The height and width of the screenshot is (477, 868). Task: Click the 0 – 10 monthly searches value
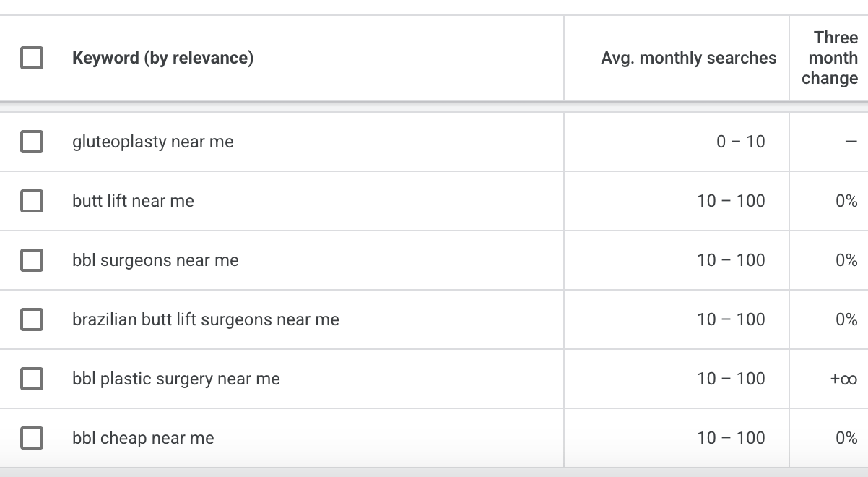tap(741, 142)
